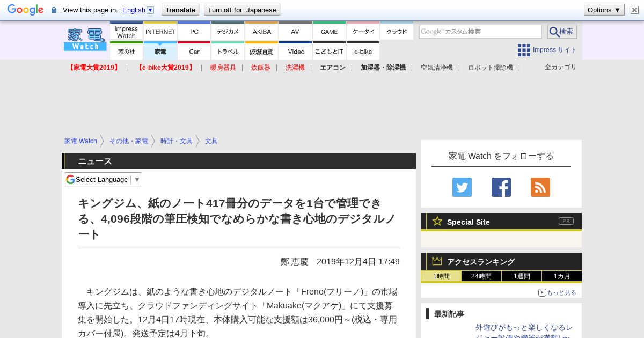Open the 窓の杜 tab

tap(126, 51)
